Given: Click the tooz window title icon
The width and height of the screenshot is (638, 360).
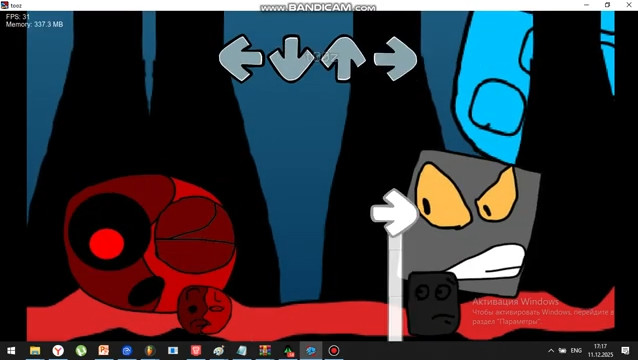Looking at the screenshot, I should (x=4, y=5).
